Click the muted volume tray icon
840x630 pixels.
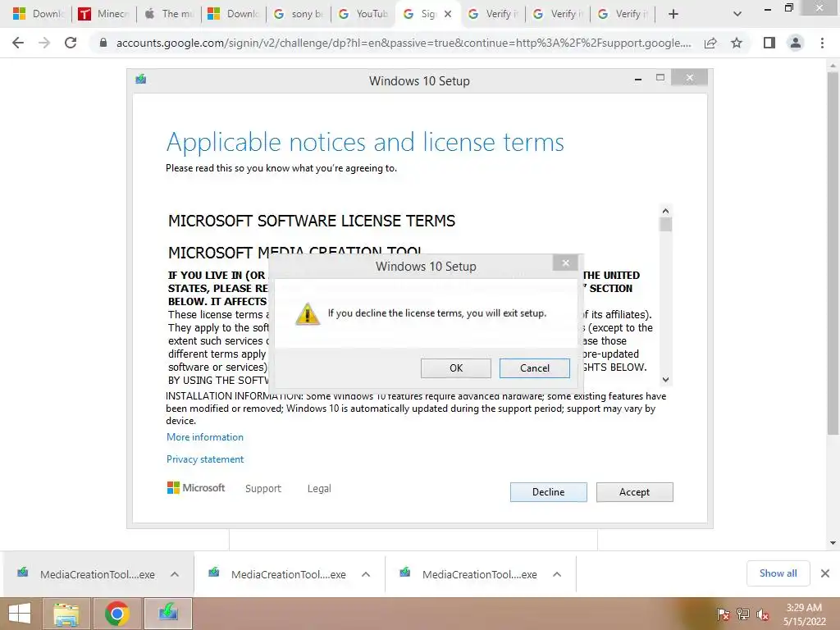pos(762,614)
